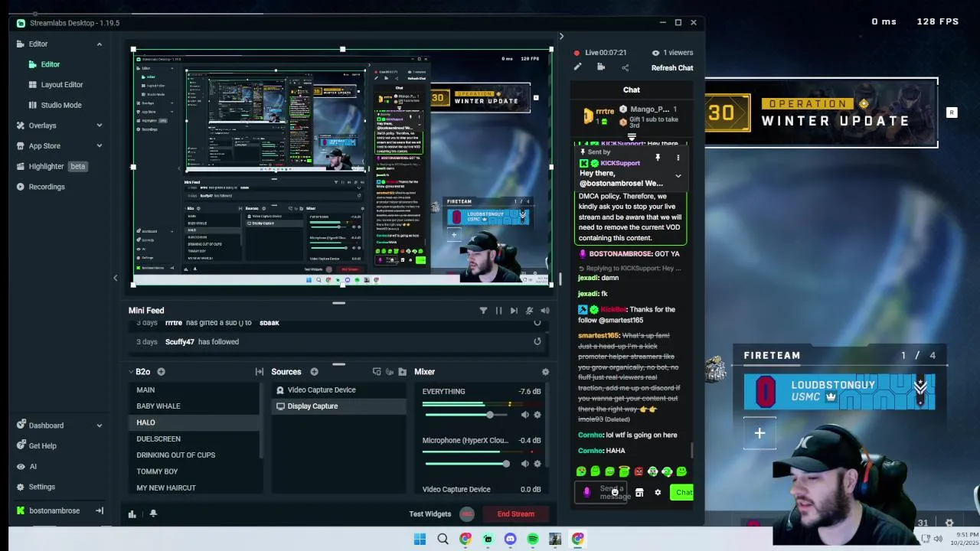The height and width of the screenshot is (551, 980).
Task: Select the DUELSCREEN scene
Action: tap(195, 439)
